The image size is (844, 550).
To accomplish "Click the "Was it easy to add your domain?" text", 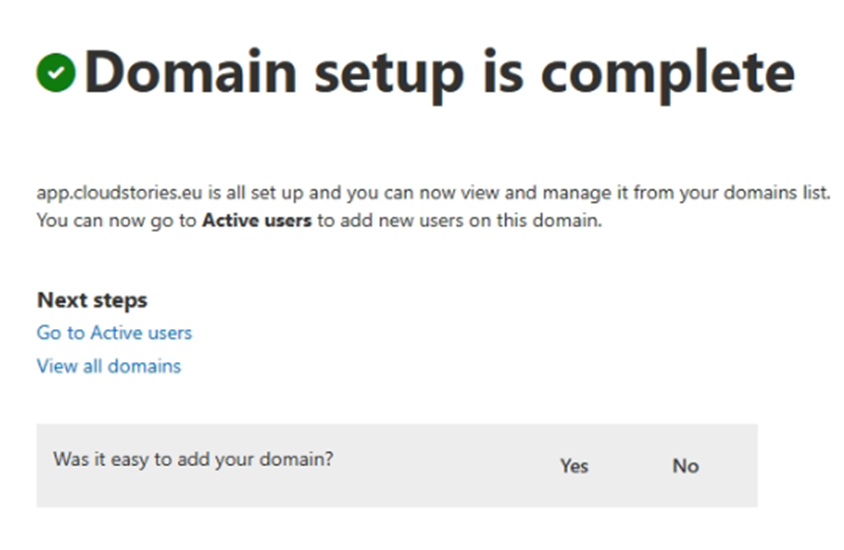I will coord(193,460).
